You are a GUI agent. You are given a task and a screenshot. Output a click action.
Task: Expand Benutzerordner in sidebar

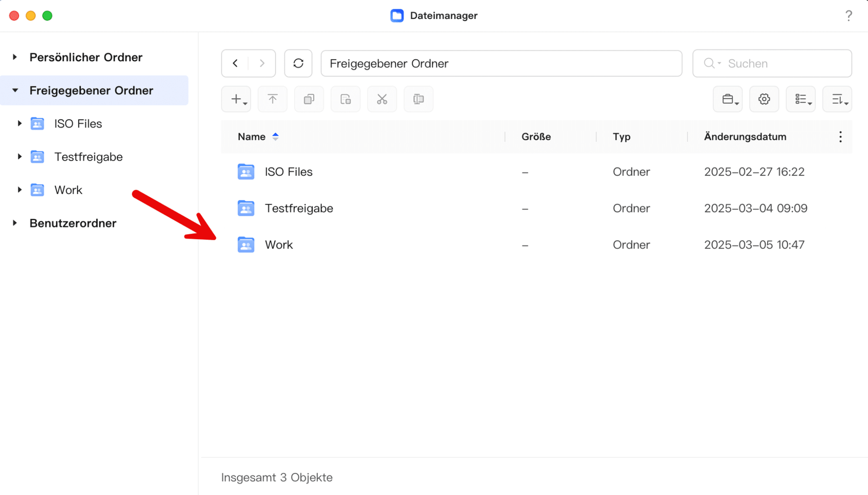click(x=15, y=223)
